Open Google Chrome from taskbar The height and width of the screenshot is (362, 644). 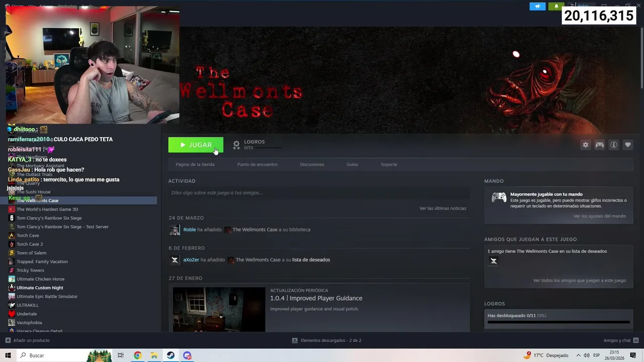point(137,355)
